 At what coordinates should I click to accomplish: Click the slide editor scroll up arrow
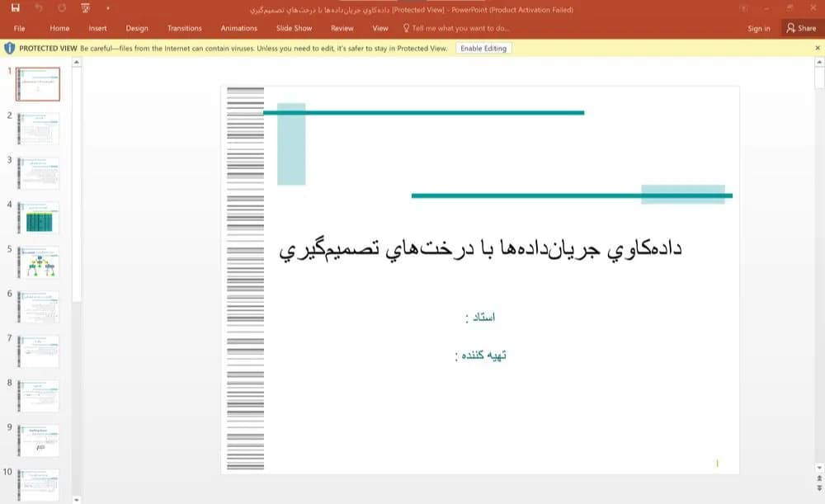[819, 62]
